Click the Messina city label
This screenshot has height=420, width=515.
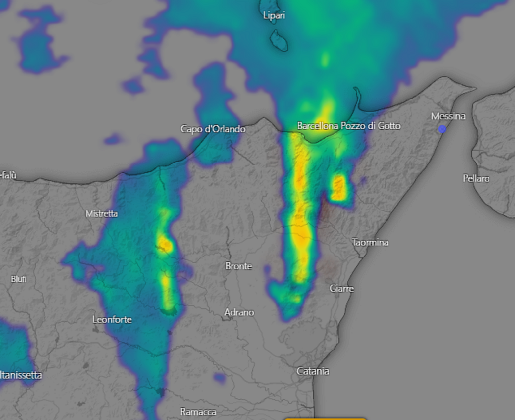pyautogui.click(x=448, y=116)
